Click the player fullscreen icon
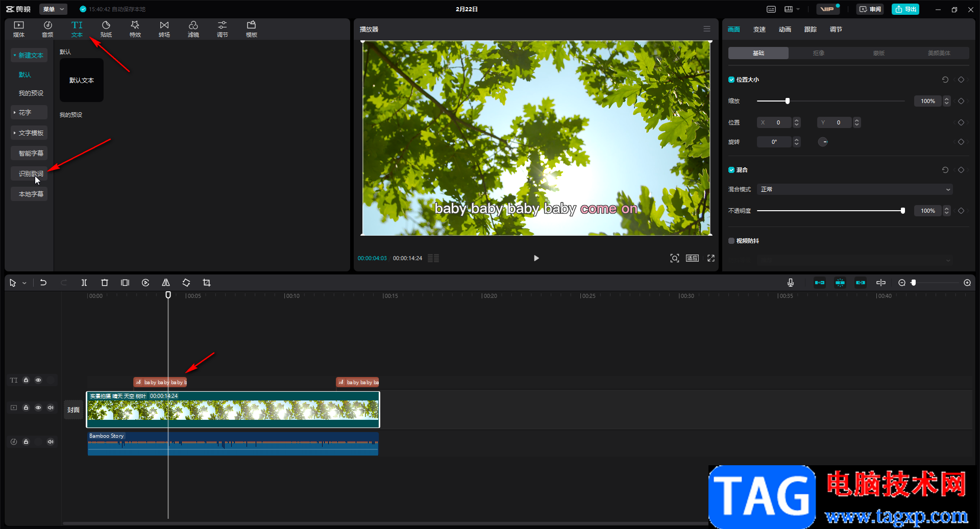Screen dimensions: 980x529 [x=711, y=258]
